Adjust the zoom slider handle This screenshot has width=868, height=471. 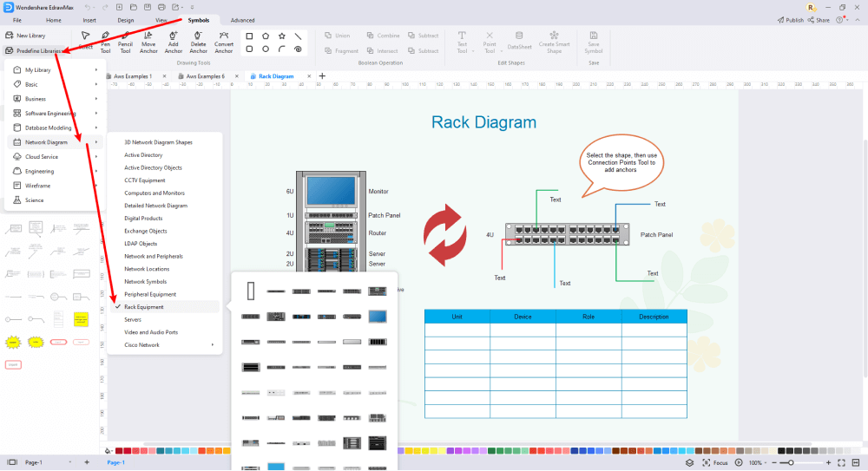coord(791,462)
